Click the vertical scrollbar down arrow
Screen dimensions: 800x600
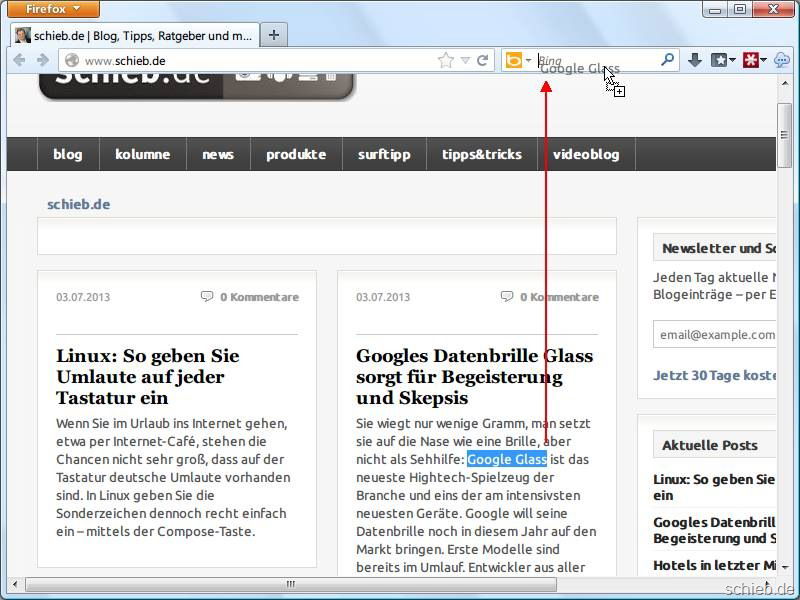click(785, 567)
